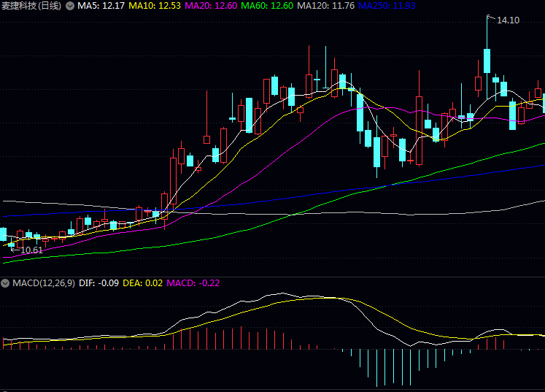Image resolution: width=545 pixels, height=392 pixels.
Task: Click the yellow DEA: 0.02 readout
Action: 142,283
